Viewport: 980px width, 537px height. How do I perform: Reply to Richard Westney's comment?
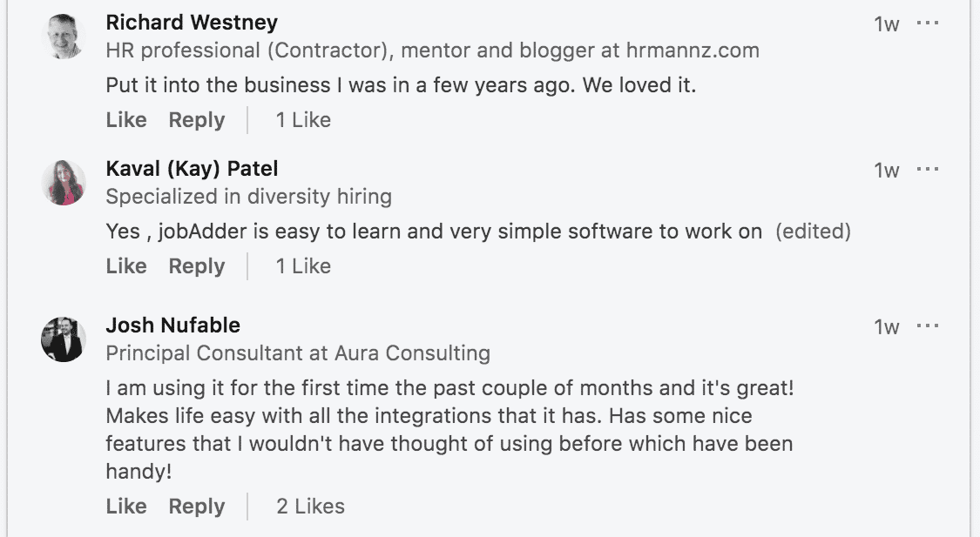(x=197, y=120)
